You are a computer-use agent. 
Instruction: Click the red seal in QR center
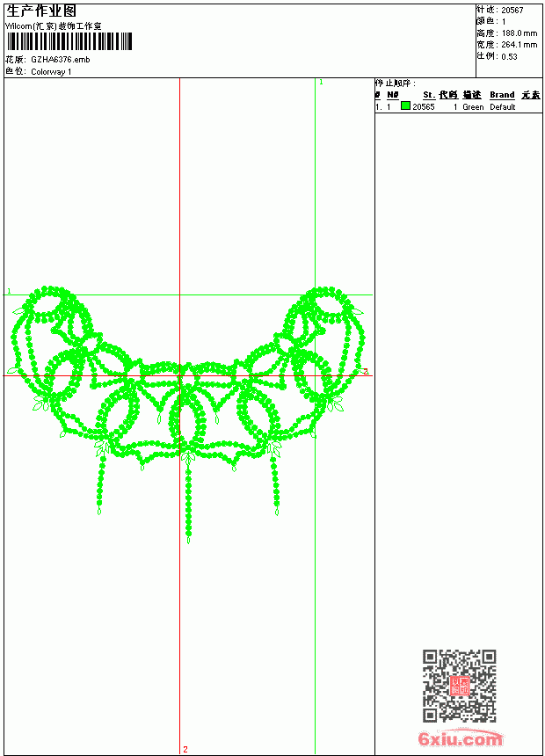(459, 686)
